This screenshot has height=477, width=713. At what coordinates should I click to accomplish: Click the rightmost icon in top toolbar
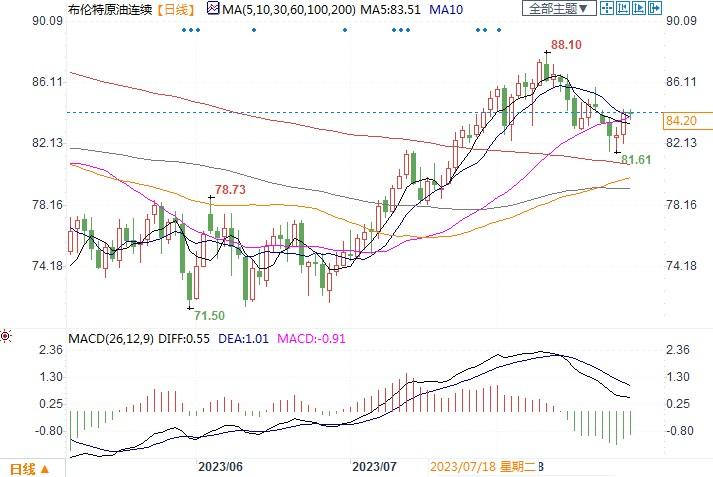coord(655,8)
